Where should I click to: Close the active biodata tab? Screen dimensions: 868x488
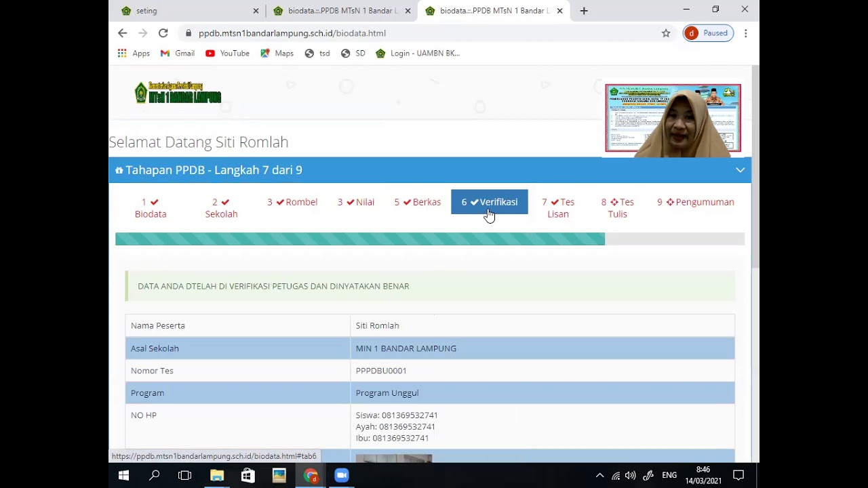(x=559, y=11)
